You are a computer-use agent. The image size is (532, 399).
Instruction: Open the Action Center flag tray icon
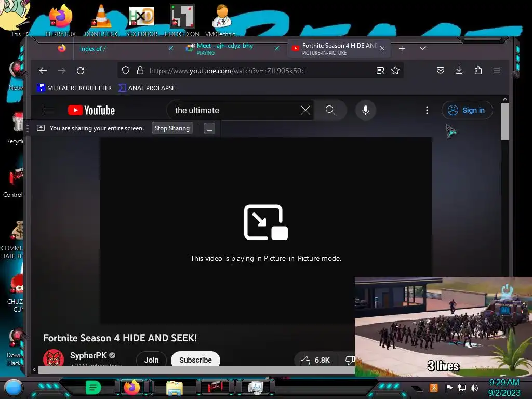(x=449, y=388)
